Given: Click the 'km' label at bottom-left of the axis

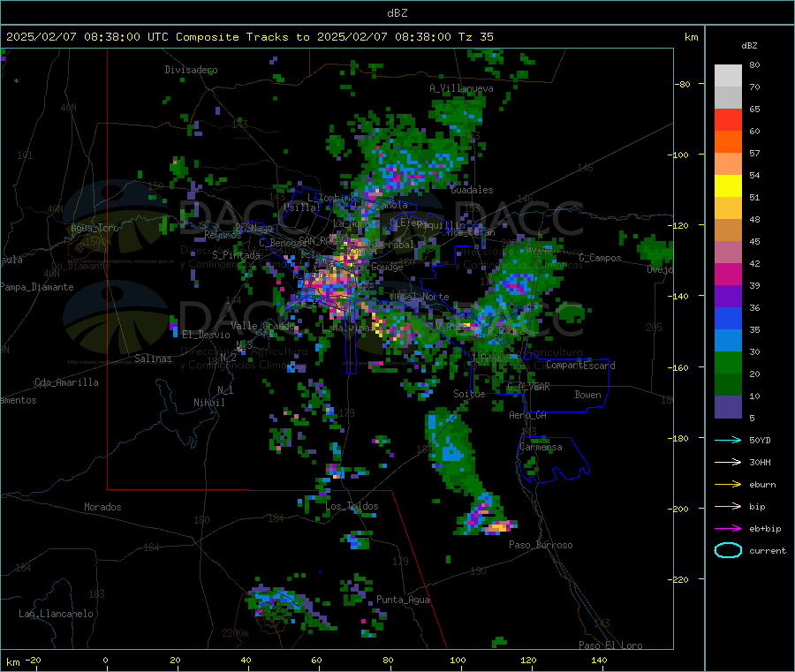Looking at the screenshot, I should click(x=12, y=662).
